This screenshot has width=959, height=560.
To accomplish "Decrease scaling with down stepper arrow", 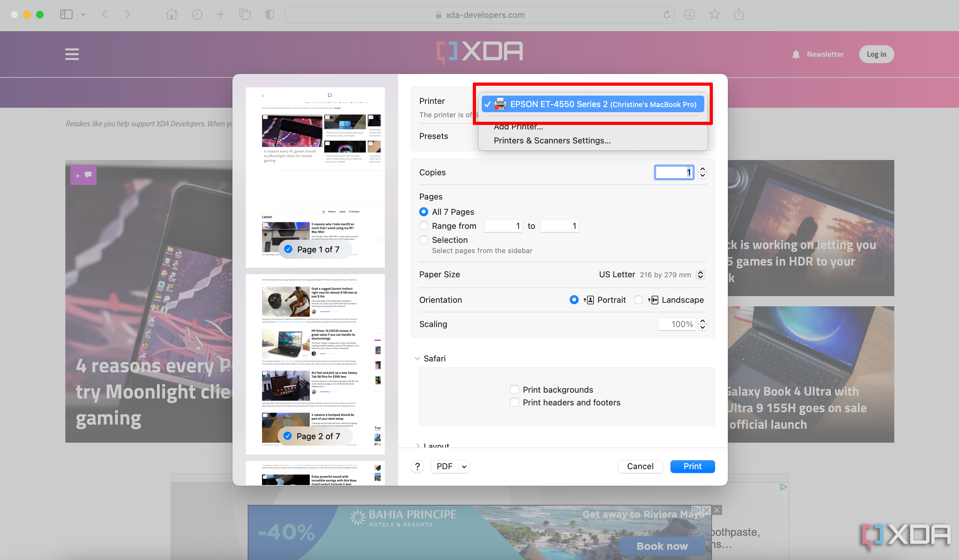I will point(702,328).
